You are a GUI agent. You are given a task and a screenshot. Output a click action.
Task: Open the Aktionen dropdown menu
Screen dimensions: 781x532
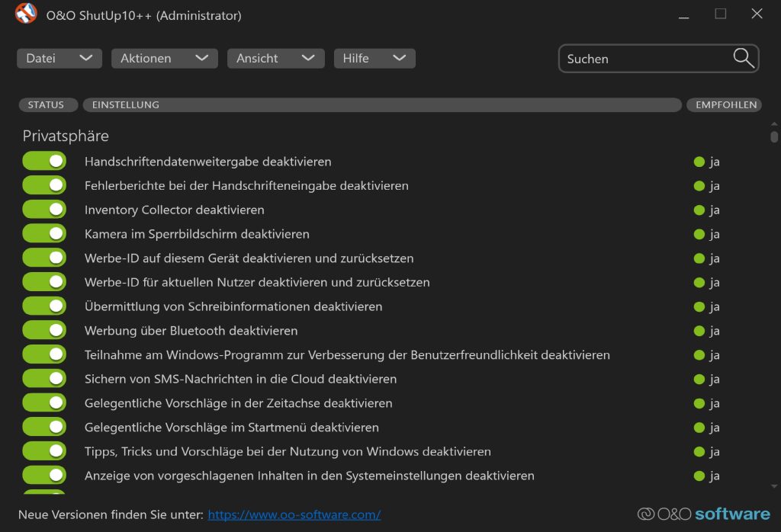[165, 58]
